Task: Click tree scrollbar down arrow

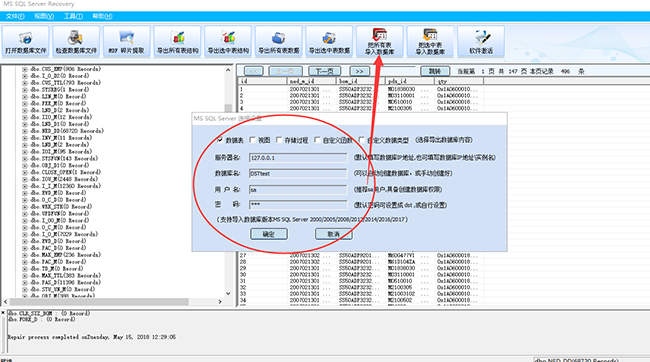Action: point(228,294)
